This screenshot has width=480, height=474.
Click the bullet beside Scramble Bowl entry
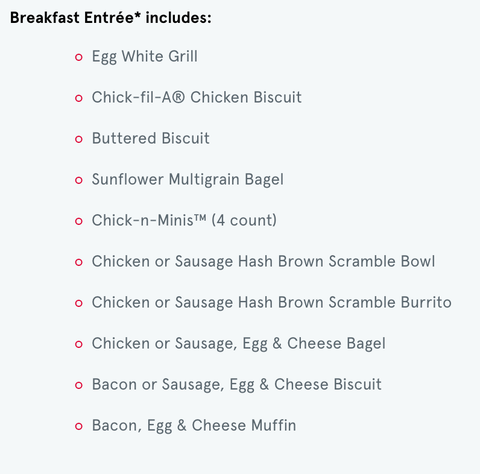tap(79, 262)
